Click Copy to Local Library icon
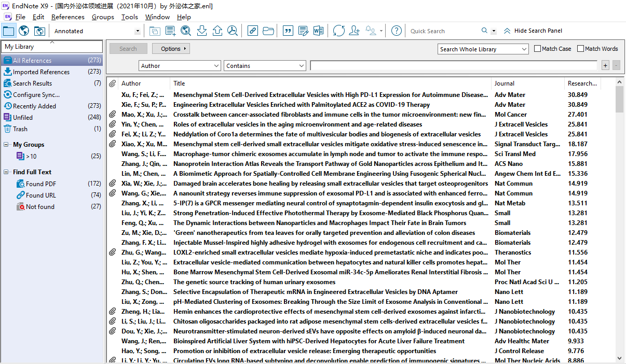626x364 pixels. point(155,31)
